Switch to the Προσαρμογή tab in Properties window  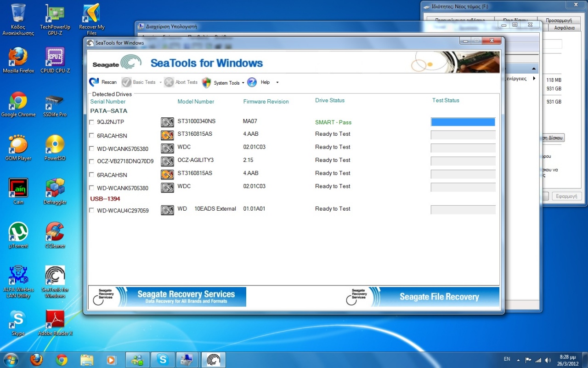[559, 20]
